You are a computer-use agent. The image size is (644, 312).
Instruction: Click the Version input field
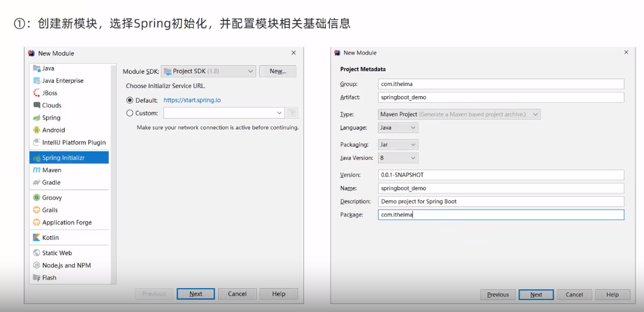(501, 174)
